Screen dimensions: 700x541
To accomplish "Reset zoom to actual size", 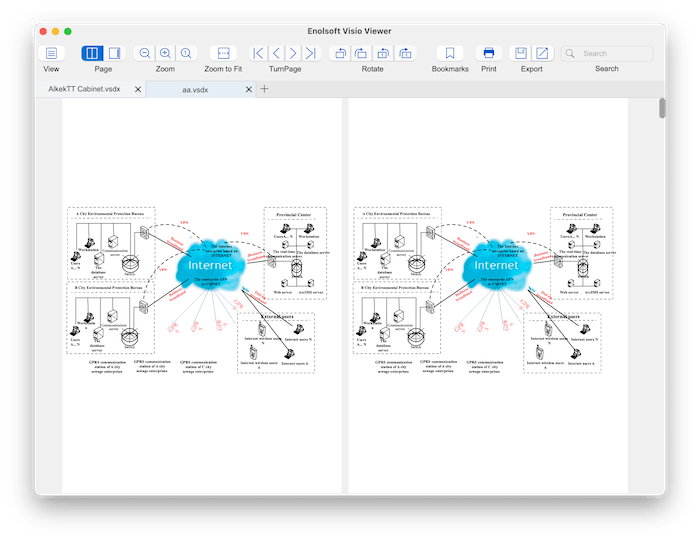I will [185, 53].
